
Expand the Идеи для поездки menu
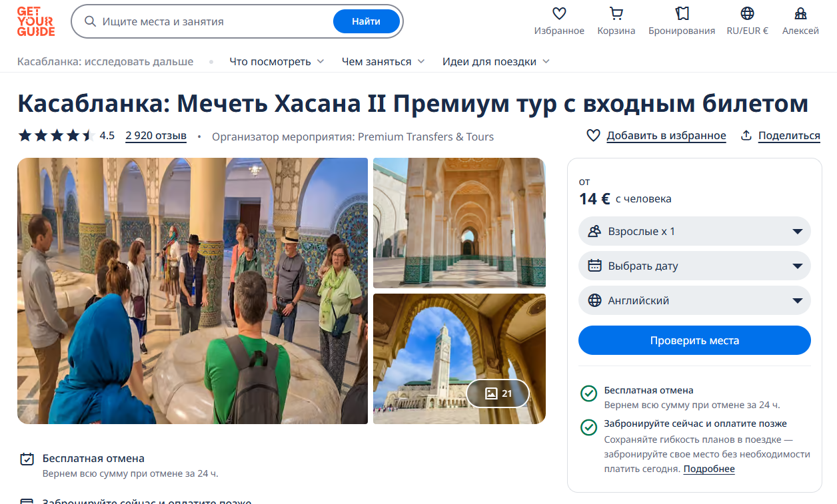coord(496,62)
